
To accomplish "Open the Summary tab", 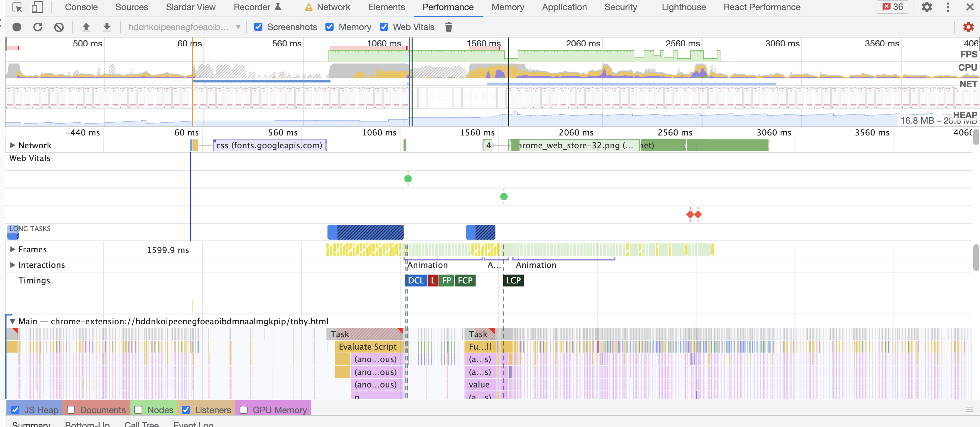I will click(31, 424).
